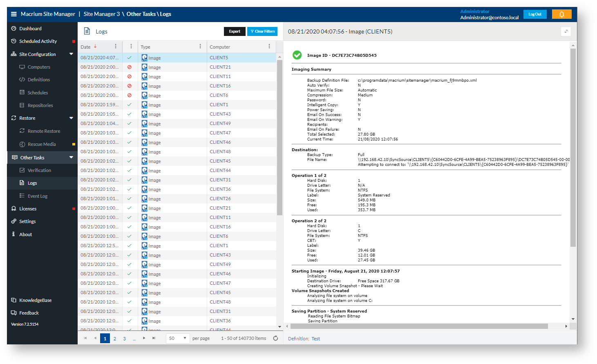Click the success checkmark for CLIENT49 row
This screenshot has height=364, width=597.
130,123
